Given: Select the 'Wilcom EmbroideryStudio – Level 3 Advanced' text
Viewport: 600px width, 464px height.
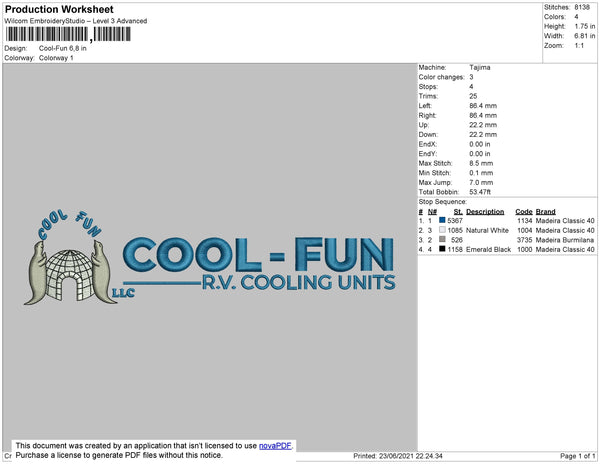Looking at the screenshot, I should (76, 21).
